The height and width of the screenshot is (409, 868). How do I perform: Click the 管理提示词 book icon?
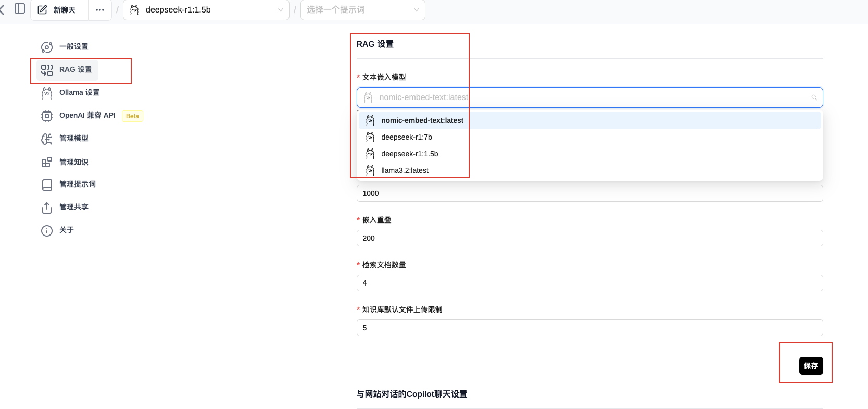pyautogui.click(x=47, y=184)
